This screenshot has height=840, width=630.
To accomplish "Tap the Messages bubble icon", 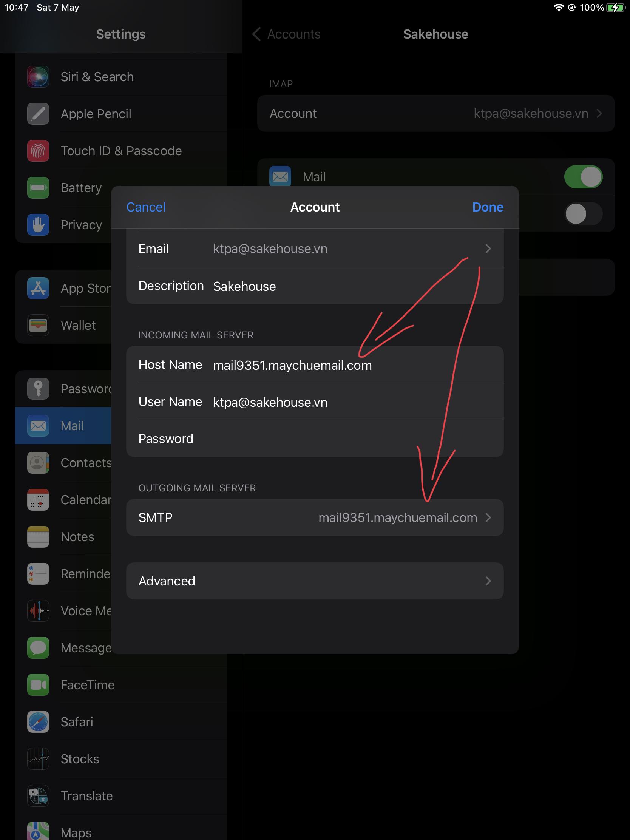I will click(38, 648).
